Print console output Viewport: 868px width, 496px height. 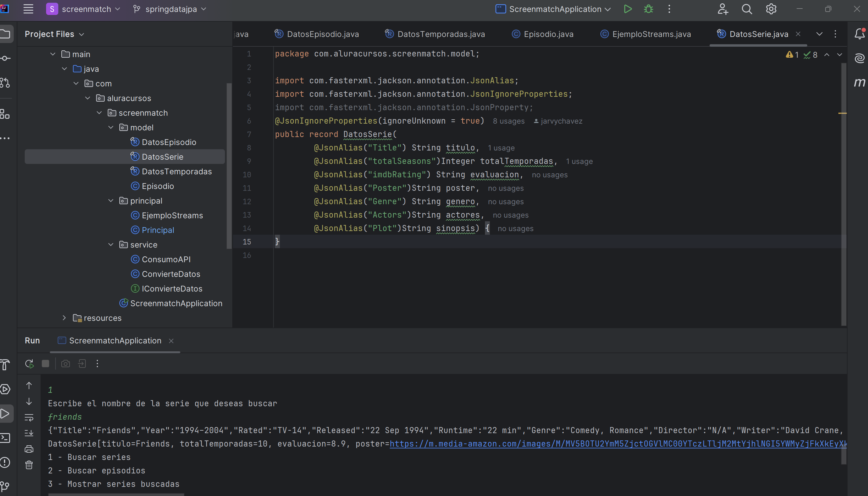(29, 449)
